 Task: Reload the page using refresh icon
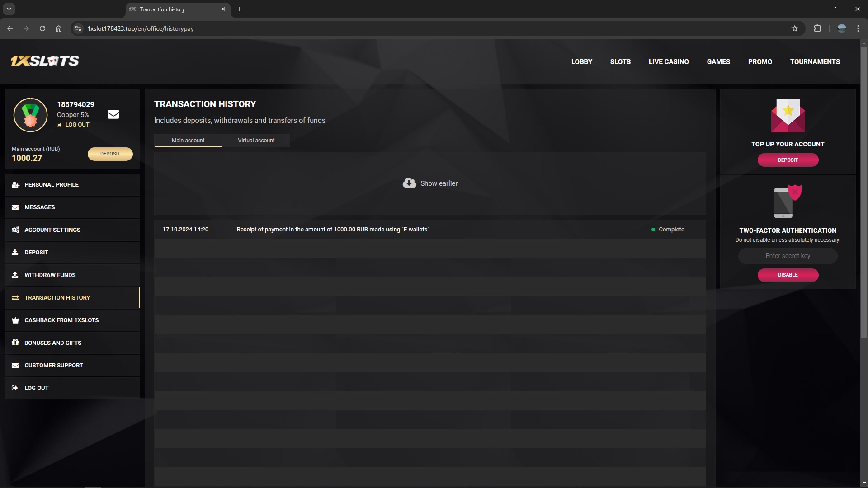coord(42,28)
